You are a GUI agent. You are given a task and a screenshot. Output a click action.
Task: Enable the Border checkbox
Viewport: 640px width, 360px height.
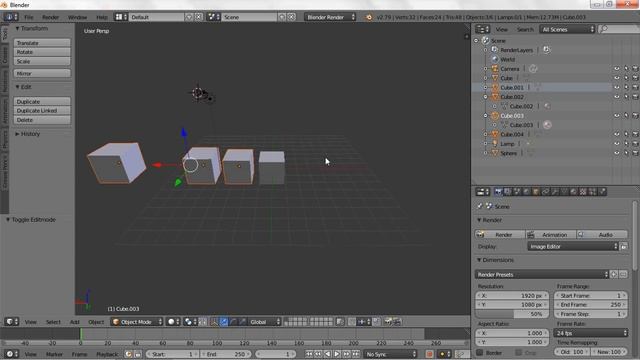(480, 352)
